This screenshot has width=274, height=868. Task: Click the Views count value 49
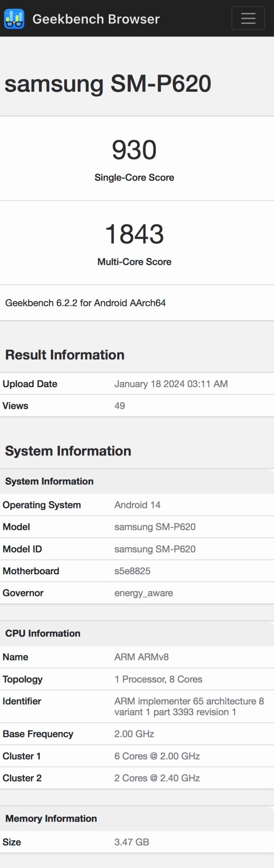119,406
